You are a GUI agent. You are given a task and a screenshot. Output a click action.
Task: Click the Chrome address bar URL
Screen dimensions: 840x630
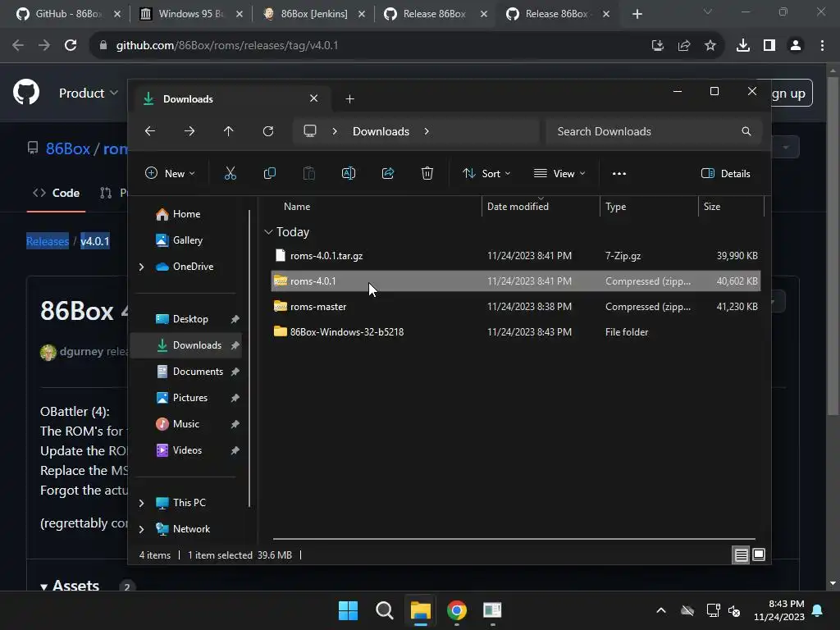click(227, 46)
